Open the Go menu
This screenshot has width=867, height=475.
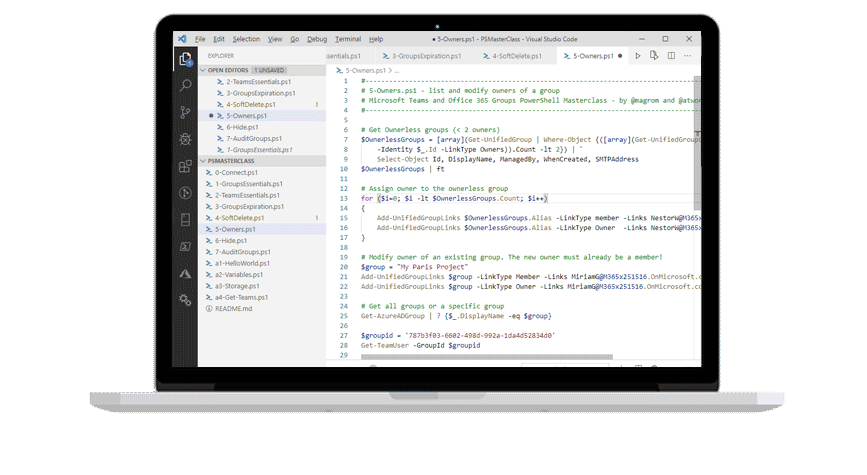click(x=295, y=39)
